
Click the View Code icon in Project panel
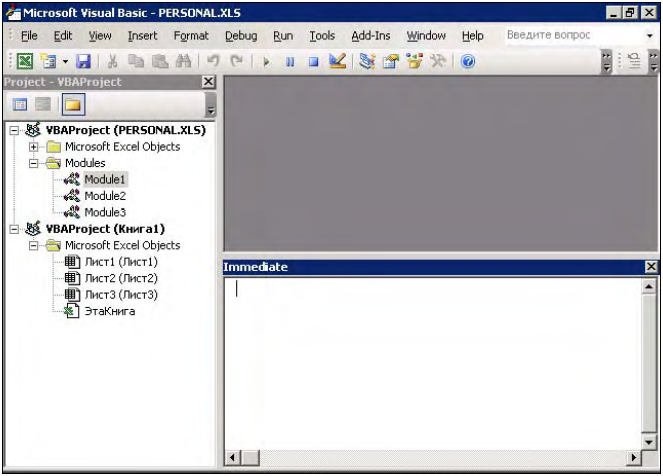click(19, 104)
